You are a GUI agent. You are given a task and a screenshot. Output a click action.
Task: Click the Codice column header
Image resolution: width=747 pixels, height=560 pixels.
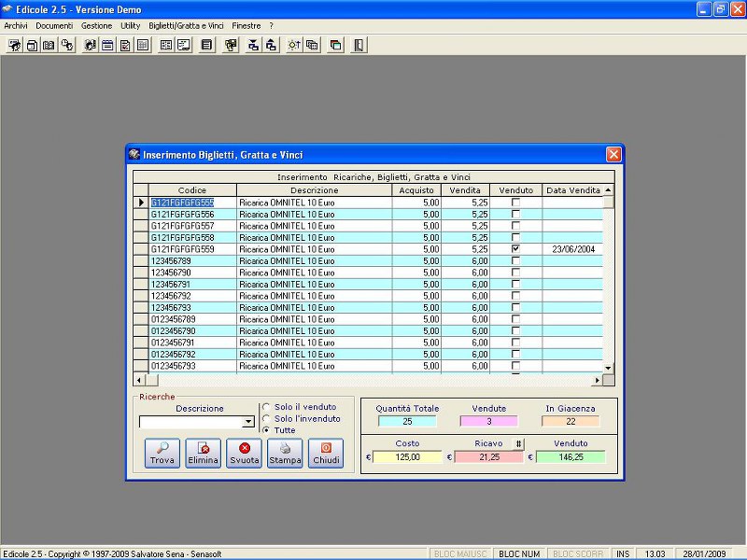191,190
